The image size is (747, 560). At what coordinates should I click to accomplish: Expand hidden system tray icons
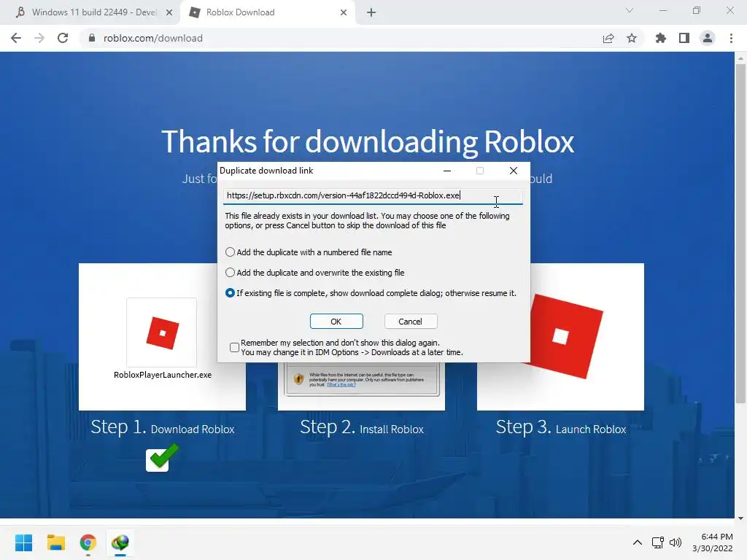pyautogui.click(x=637, y=542)
